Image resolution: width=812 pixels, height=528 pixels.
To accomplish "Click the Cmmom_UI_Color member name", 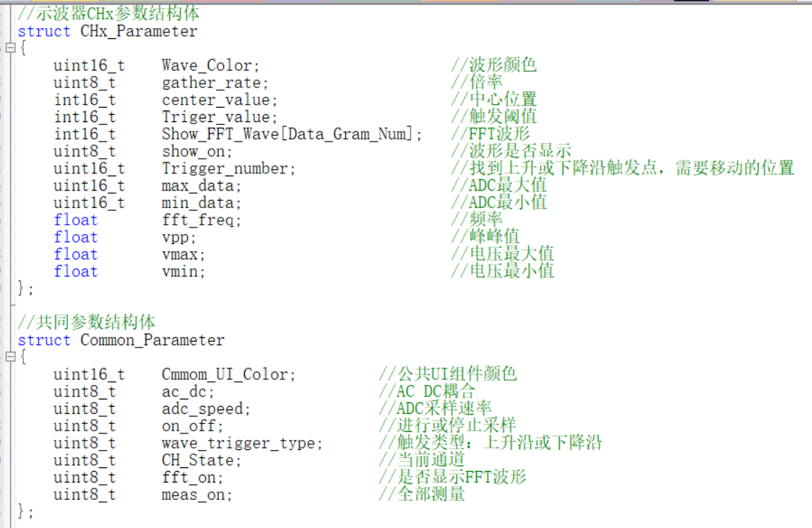I will 225,374.
